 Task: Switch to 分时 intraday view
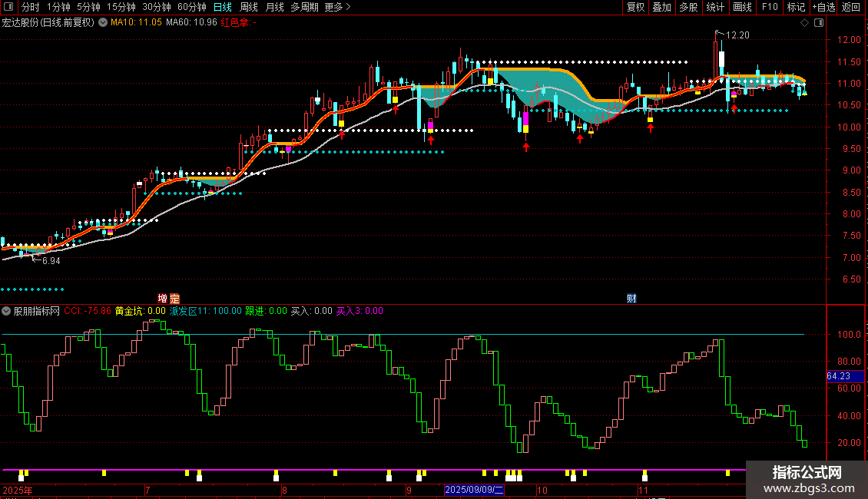click(x=31, y=7)
